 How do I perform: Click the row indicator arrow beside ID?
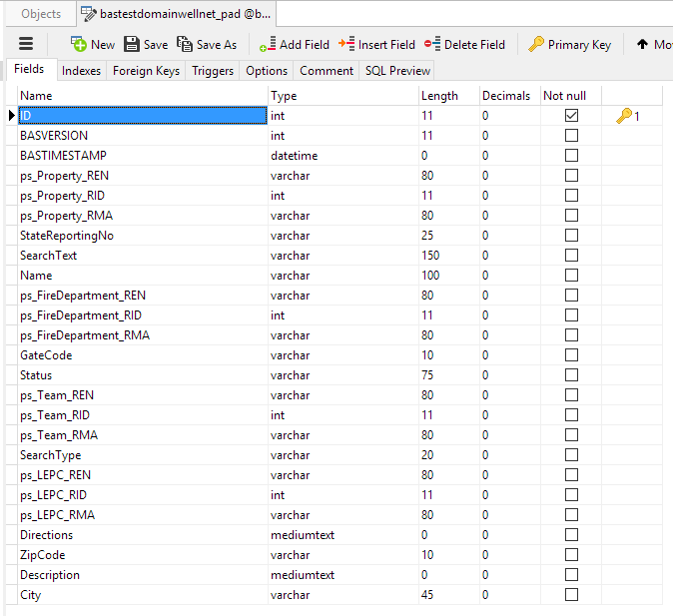(12, 116)
